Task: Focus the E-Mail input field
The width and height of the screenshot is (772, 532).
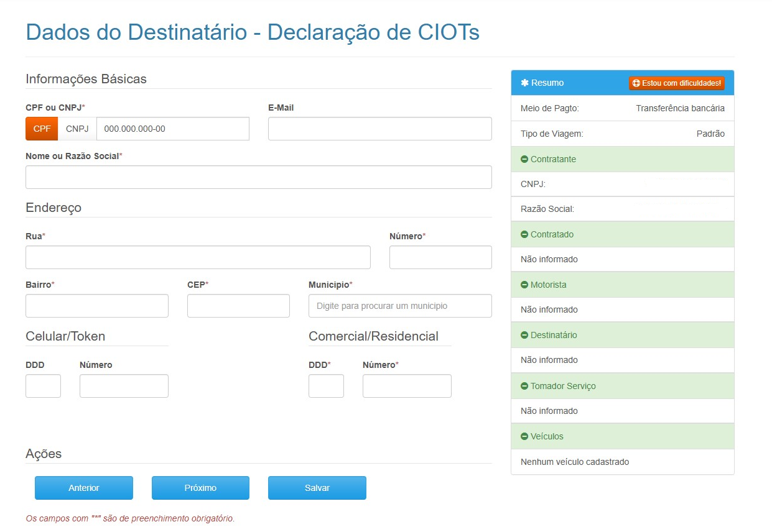Action: point(380,129)
